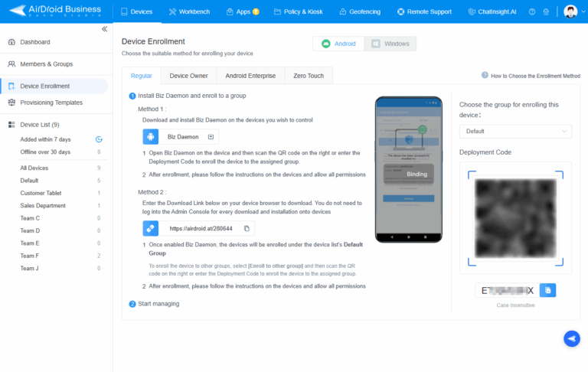Open Members & Groups section
Screen dimensions: 588x372
pos(47,64)
